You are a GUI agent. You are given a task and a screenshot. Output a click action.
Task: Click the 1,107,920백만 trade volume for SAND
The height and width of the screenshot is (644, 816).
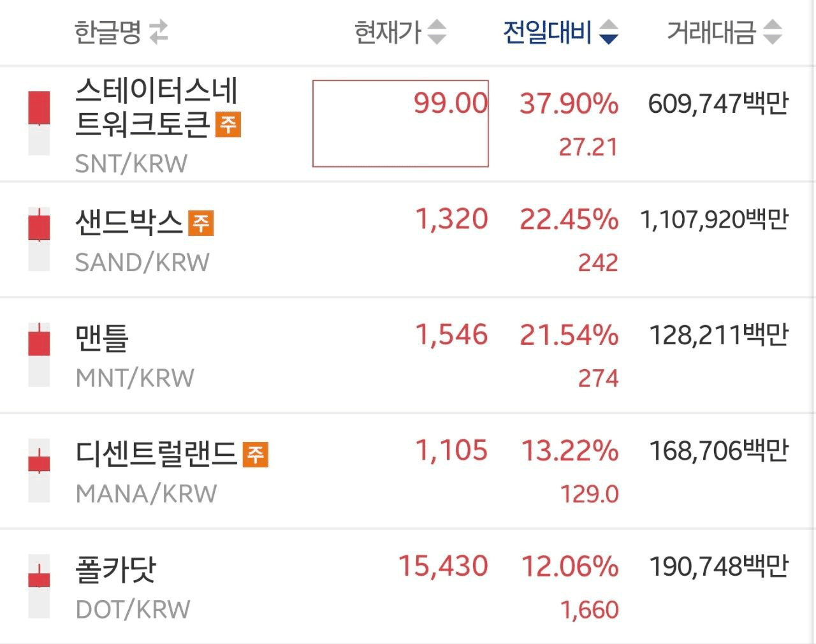coord(714,219)
